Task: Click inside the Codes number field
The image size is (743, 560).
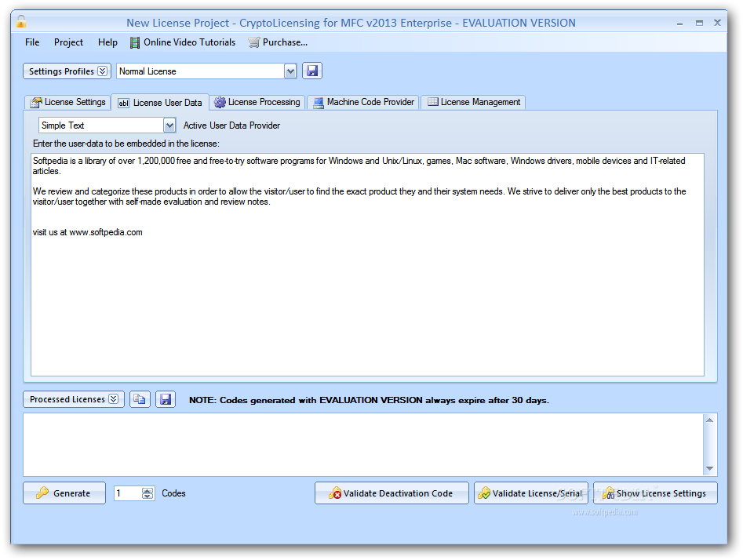Action: tap(127, 493)
